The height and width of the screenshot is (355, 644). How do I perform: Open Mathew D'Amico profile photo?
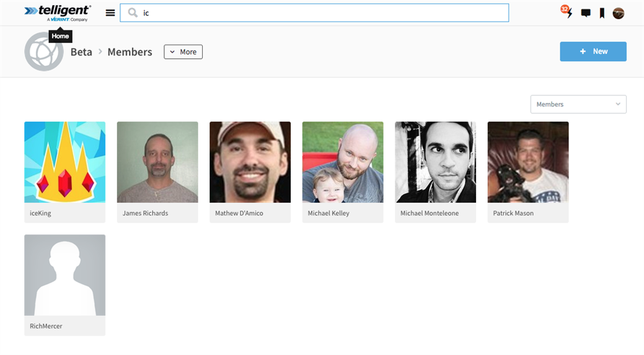[x=250, y=162]
